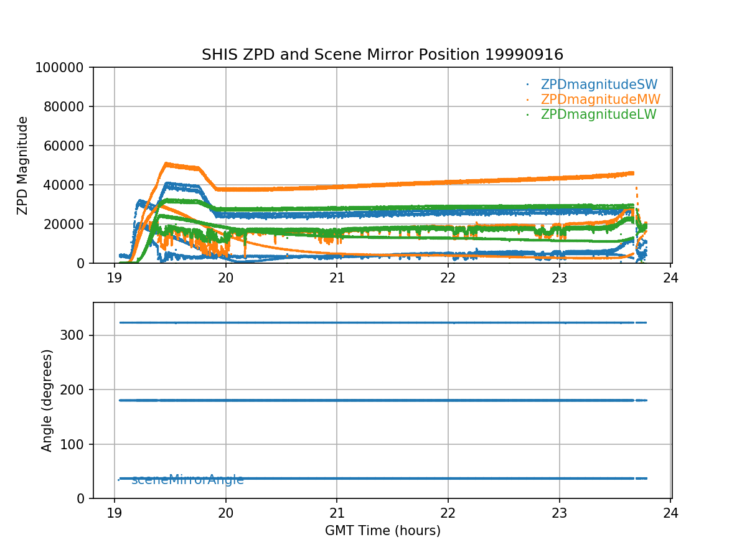Viewport: 747px width, 560px height.
Task: Click the 100 tick label on angle axis
Action: [x=74, y=444]
